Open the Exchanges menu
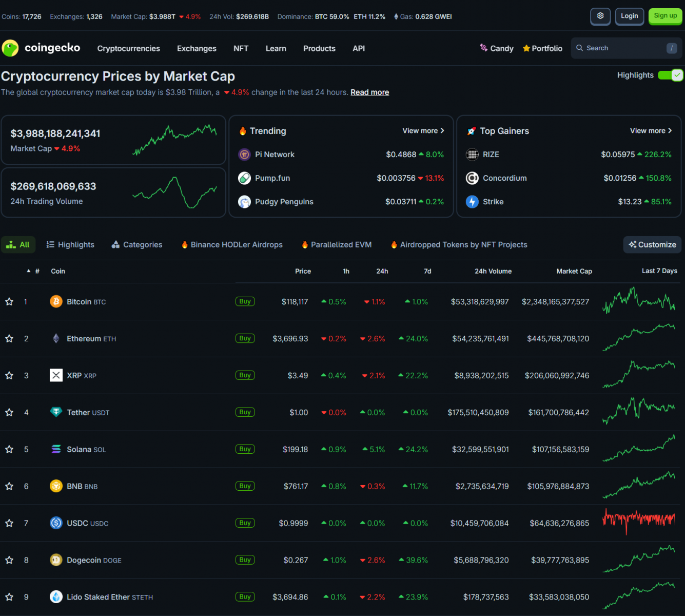The height and width of the screenshot is (616, 685). point(197,49)
